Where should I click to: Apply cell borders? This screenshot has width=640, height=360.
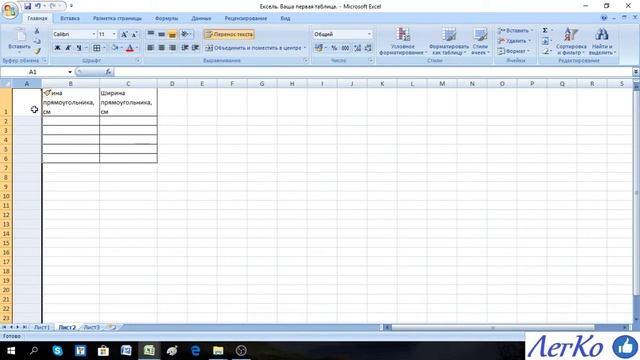coord(96,48)
